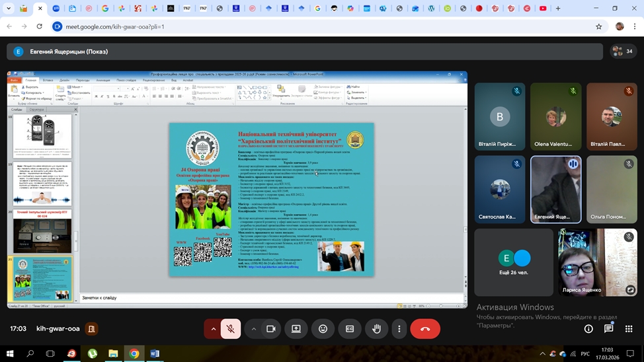
Task: Open Word from the Windows taskbar
Action: 155,353
